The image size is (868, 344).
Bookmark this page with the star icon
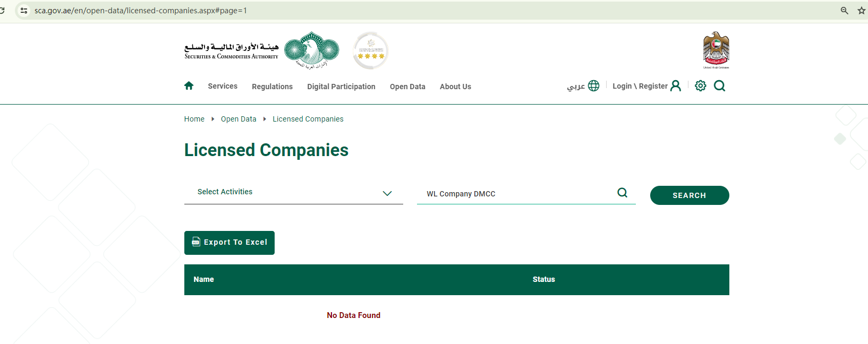click(862, 11)
